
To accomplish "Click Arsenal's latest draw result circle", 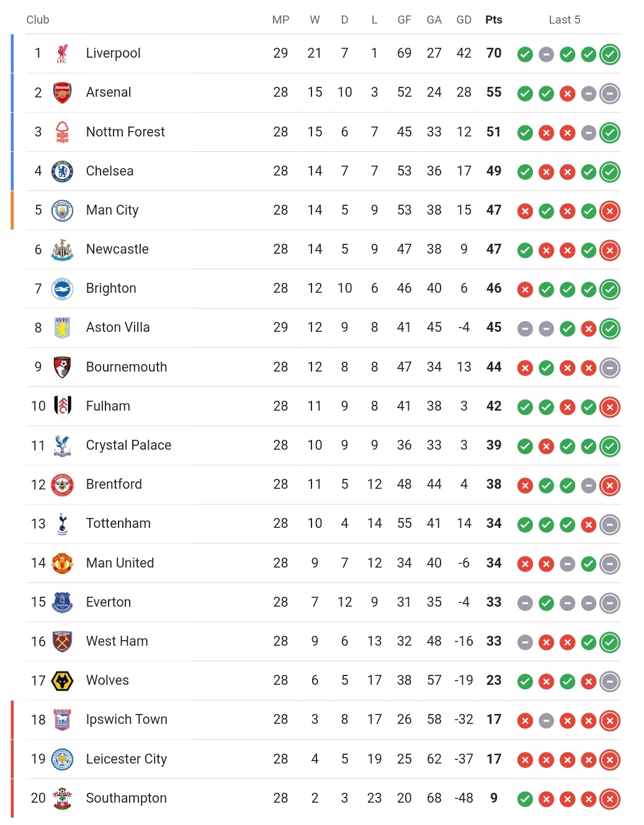I will (610, 93).
